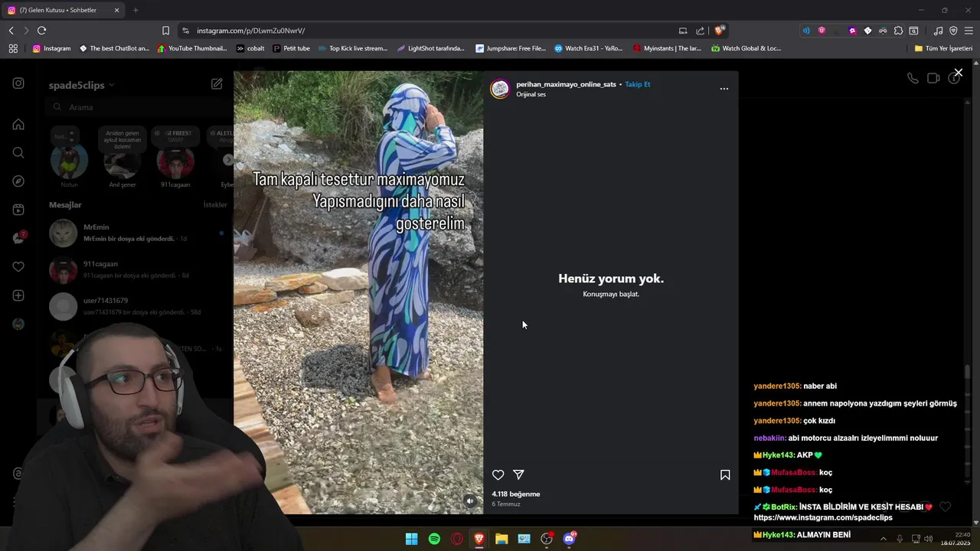980x551 pixels.
Task: Open Brave VPN shield icon
Action: (953, 31)
